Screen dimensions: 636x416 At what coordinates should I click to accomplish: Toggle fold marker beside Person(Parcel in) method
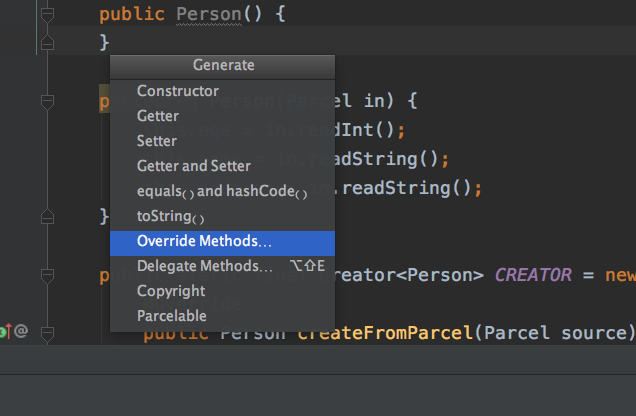(x=47, y=100)
